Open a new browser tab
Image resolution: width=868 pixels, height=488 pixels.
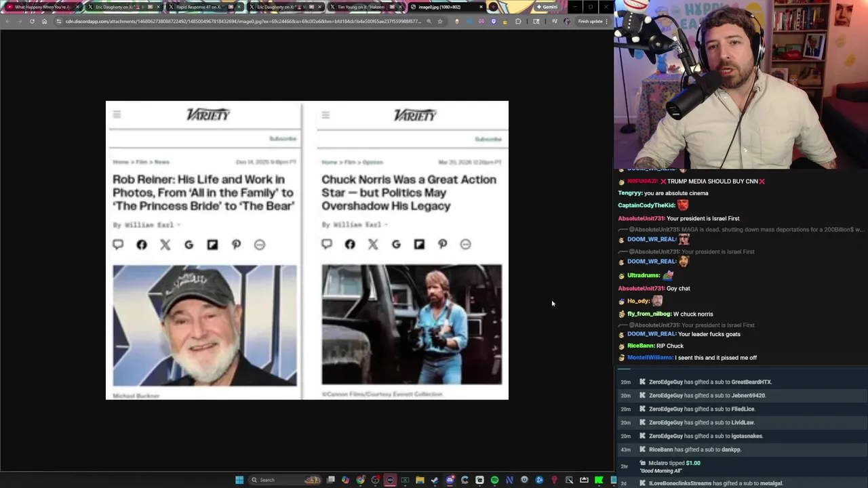494,7
